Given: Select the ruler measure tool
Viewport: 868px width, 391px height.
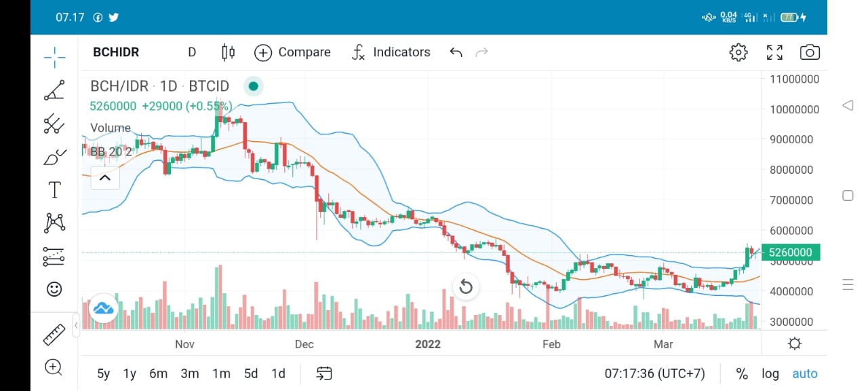Looking at the screenshot, I should click(x=54, y=335).
